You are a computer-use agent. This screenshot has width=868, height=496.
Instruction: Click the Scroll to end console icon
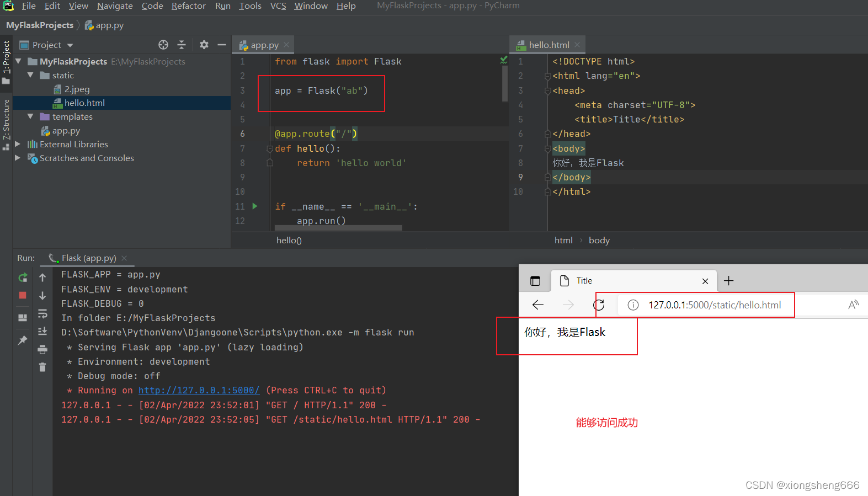pos(42,331)
